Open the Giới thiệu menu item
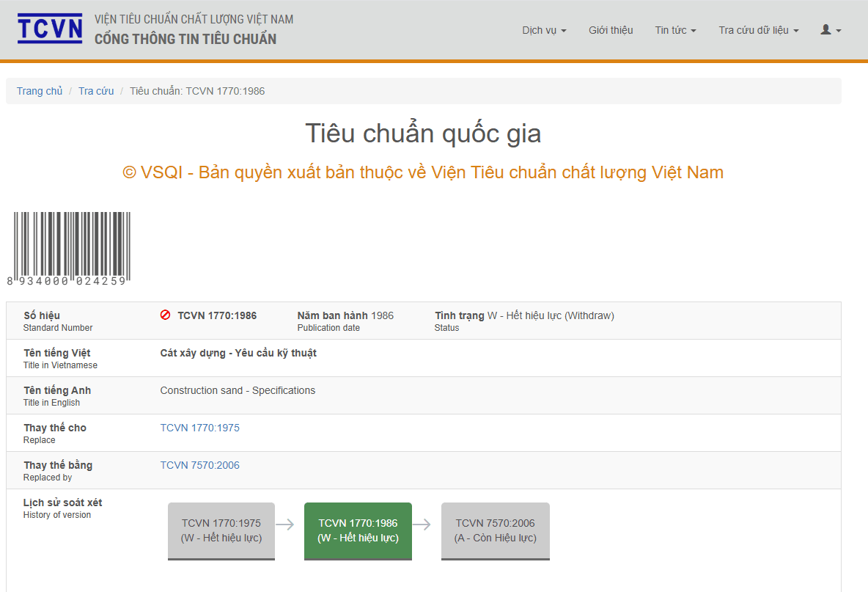 pyautogui.click(x=611, y=31)
